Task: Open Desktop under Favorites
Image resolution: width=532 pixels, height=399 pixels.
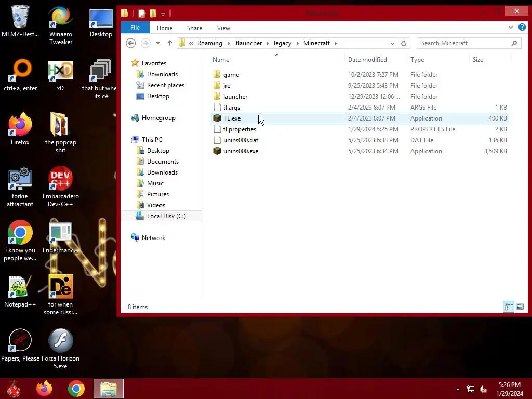Action: point(158,96)
